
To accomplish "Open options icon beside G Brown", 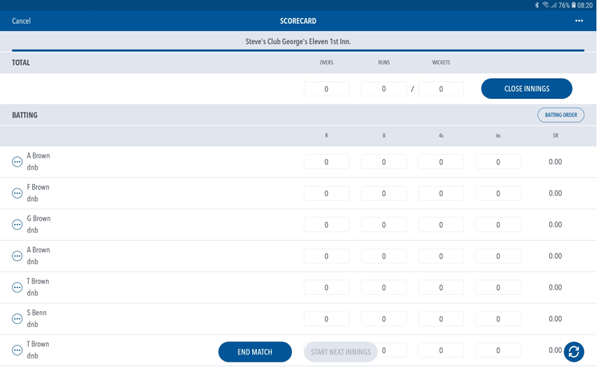I will click(x=17, y=224).
